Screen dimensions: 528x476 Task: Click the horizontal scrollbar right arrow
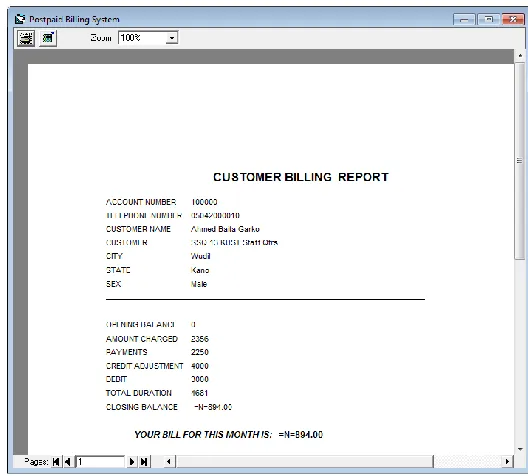click(x=507, y=462)
